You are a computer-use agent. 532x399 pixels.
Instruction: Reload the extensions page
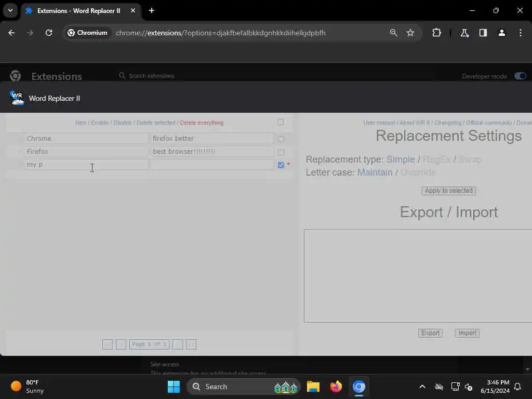(x=49, y=33)
